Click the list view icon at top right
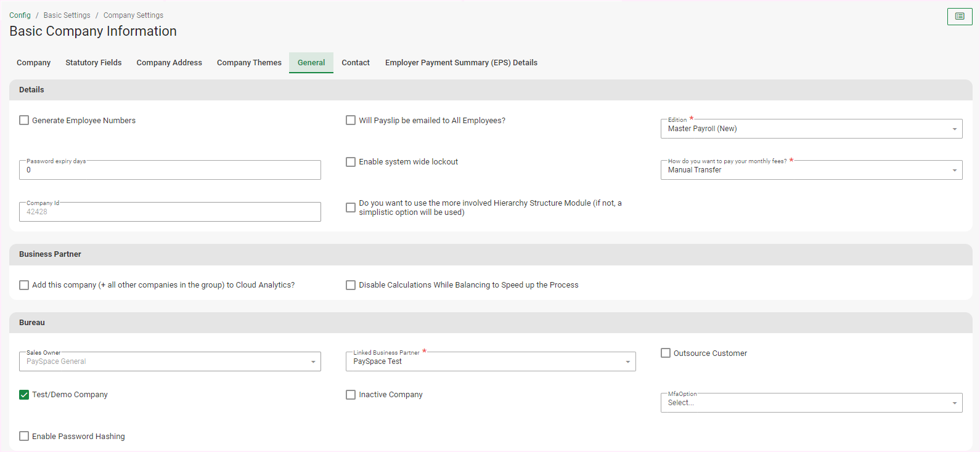 959,17
